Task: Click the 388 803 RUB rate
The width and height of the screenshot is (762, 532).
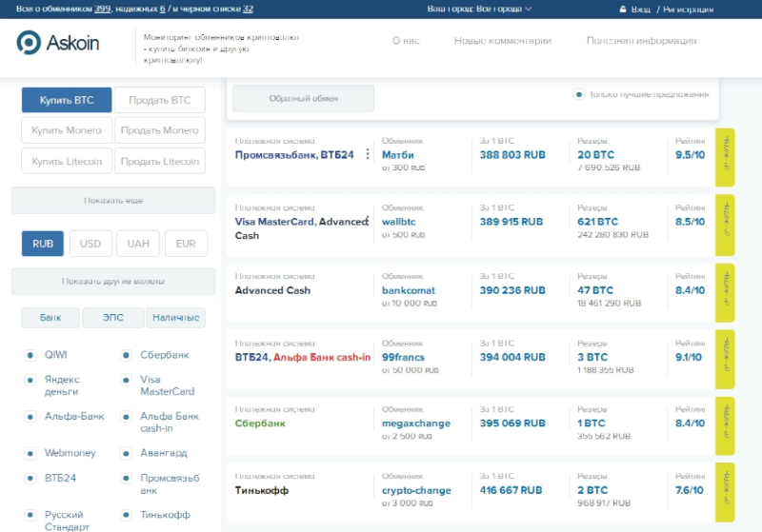Action: (512, 155)
